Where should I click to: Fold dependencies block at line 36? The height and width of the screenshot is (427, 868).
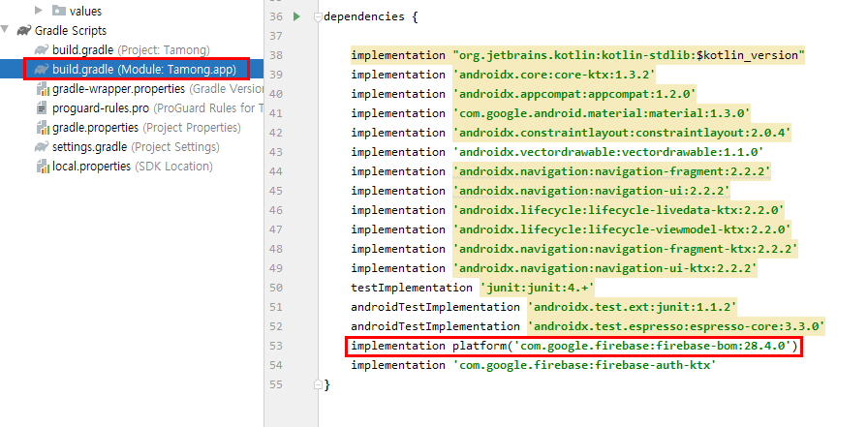(x=317, y=16)
